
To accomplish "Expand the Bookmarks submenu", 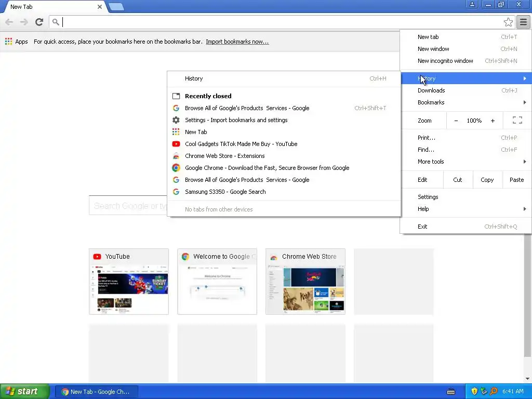I will pos(465,102).
